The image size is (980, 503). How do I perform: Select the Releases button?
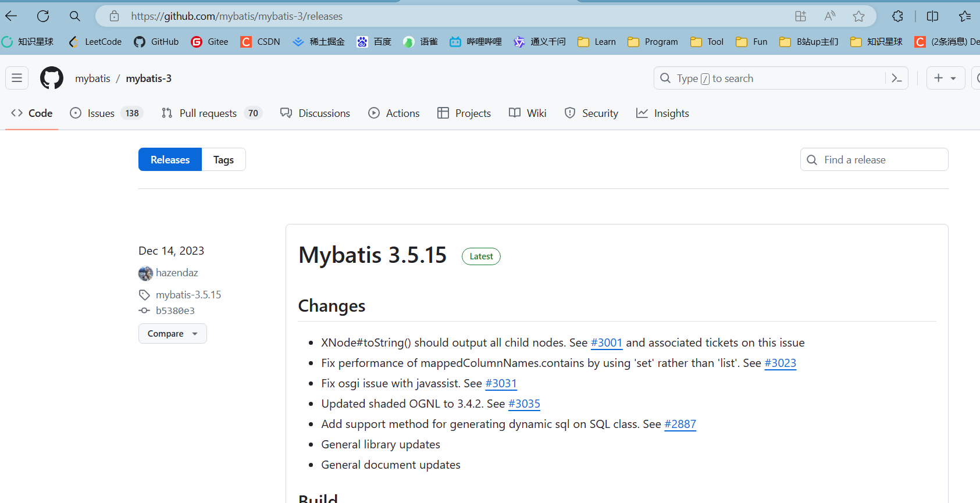tap(170, 159)
